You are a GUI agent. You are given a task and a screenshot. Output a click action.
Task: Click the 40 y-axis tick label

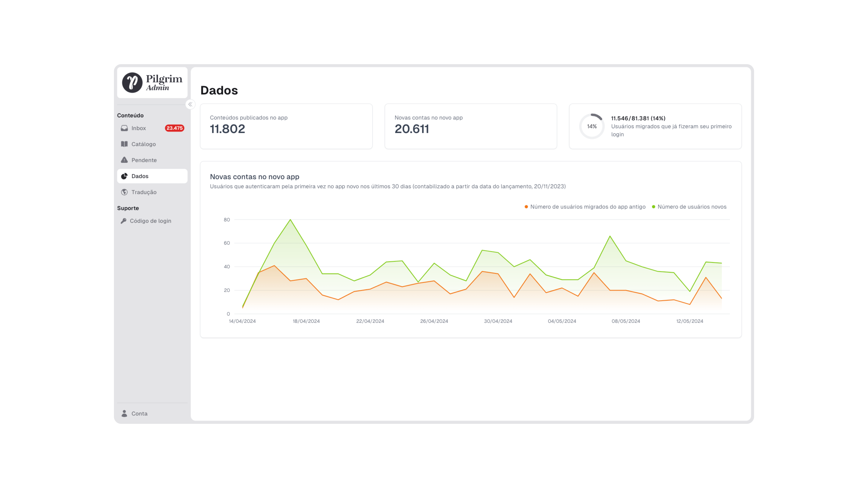coord(227,267)
